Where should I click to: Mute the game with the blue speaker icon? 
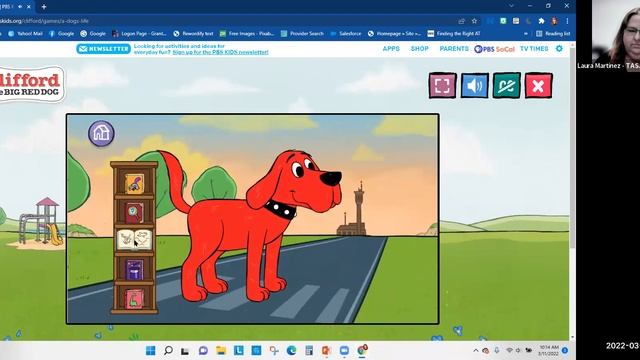(x=474, y=85)
